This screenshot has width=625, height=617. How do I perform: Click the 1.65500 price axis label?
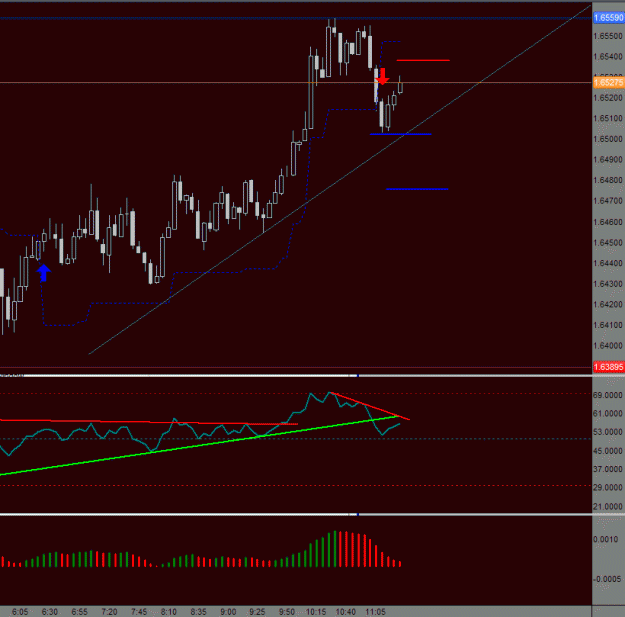click(608, 36)
